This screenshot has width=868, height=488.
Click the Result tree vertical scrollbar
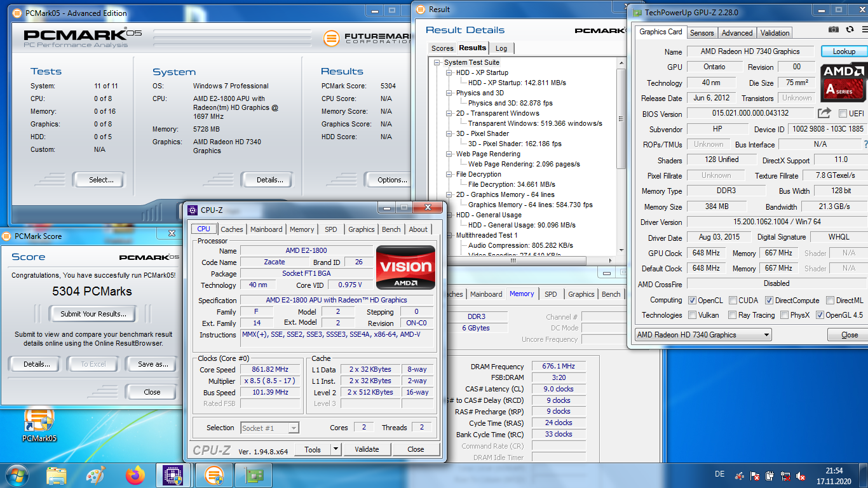tap(621, 156)
